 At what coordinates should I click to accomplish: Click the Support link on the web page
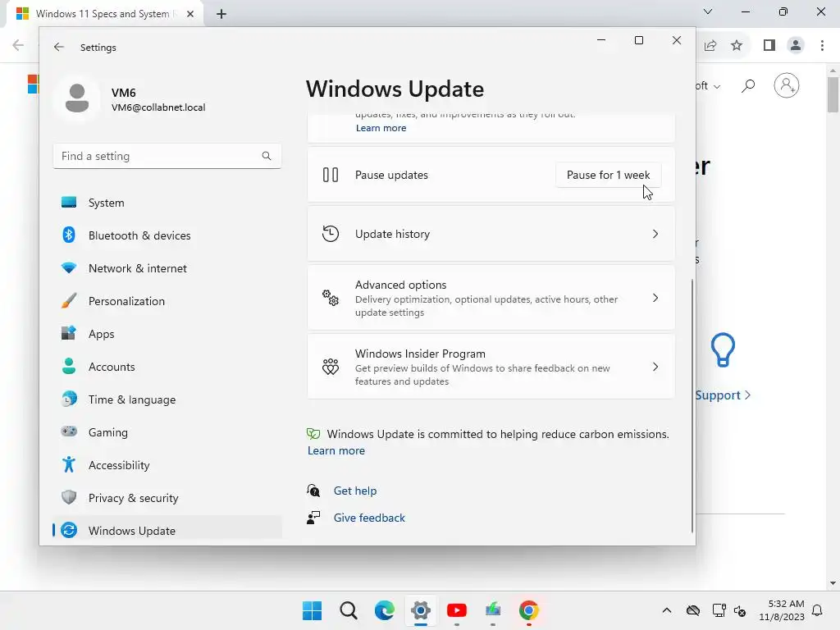[x=723, y=395]
